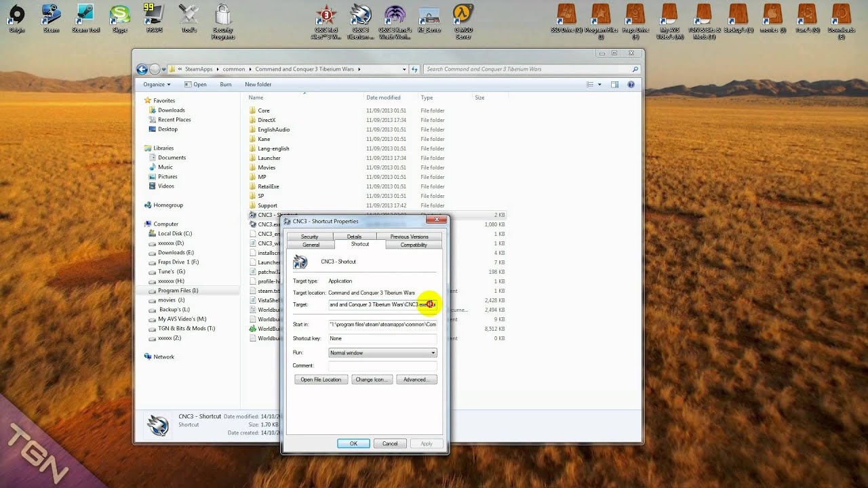Viewport: 868px width, 488px height.
Task: Open the Security Programs desktop icon
Action: tap(223, 20)
